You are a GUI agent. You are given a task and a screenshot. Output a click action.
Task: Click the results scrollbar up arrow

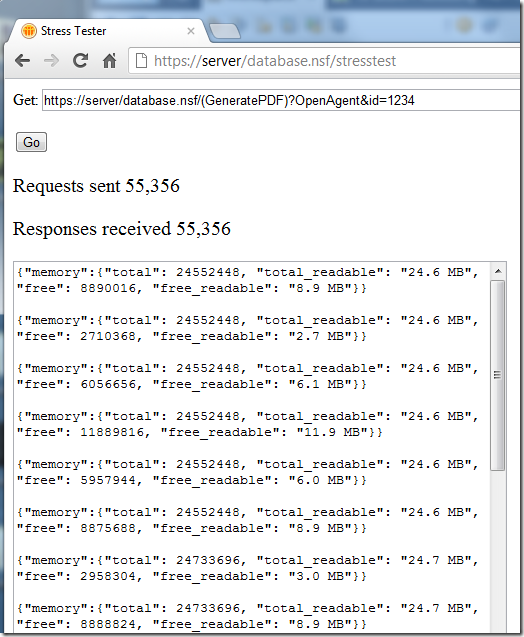tap(498, 271)
